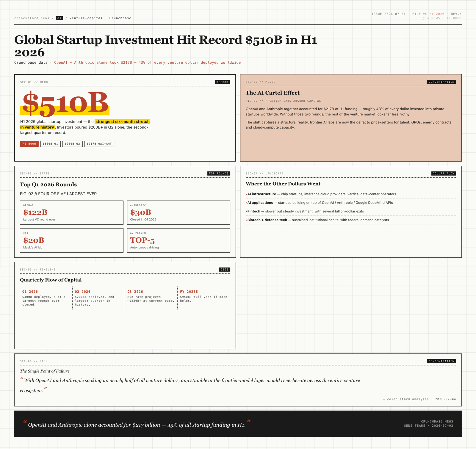Viewport: 476px width, 449px height.
Task: Click the 'SEC·02 // MODEL' label
Action: tap(260, 82)
